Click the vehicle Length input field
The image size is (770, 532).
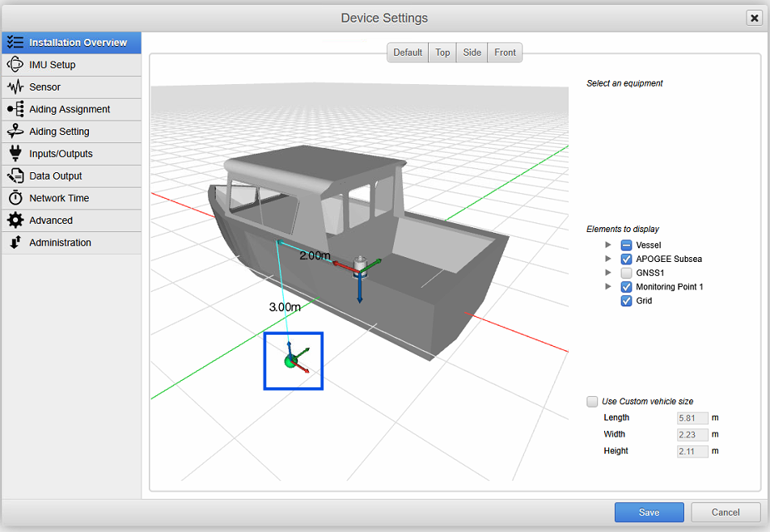(692, 418)
